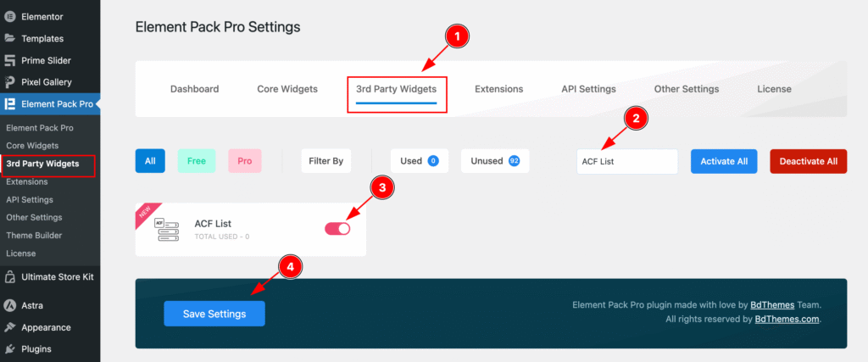Open the Appearance brush icon
The image size is (868, 362).
click(9, 327)
